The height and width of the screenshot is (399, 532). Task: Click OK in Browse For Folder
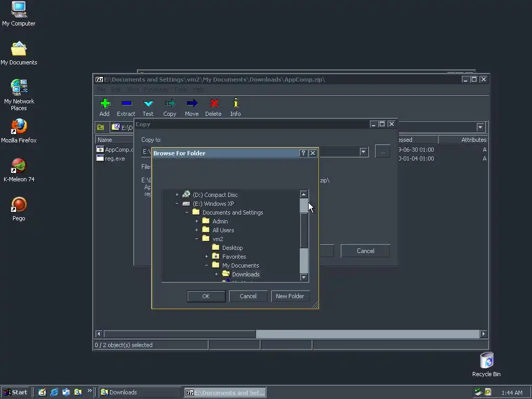coord(206,296)
